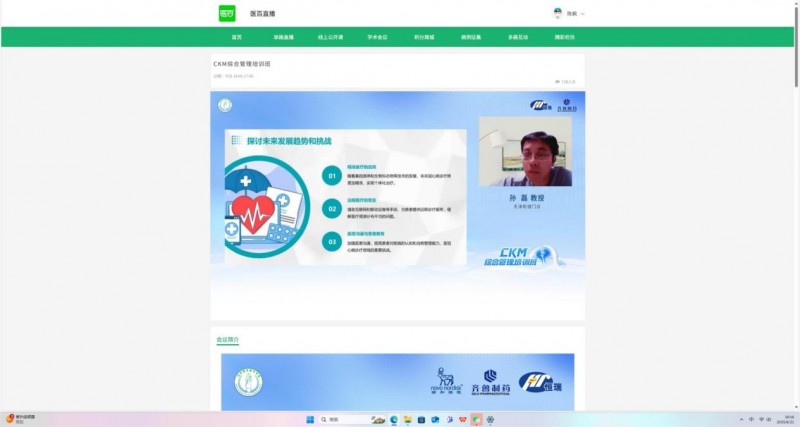Click the slide area of the live video
This screenshot has width=800, height=427.
pos(344,198)
